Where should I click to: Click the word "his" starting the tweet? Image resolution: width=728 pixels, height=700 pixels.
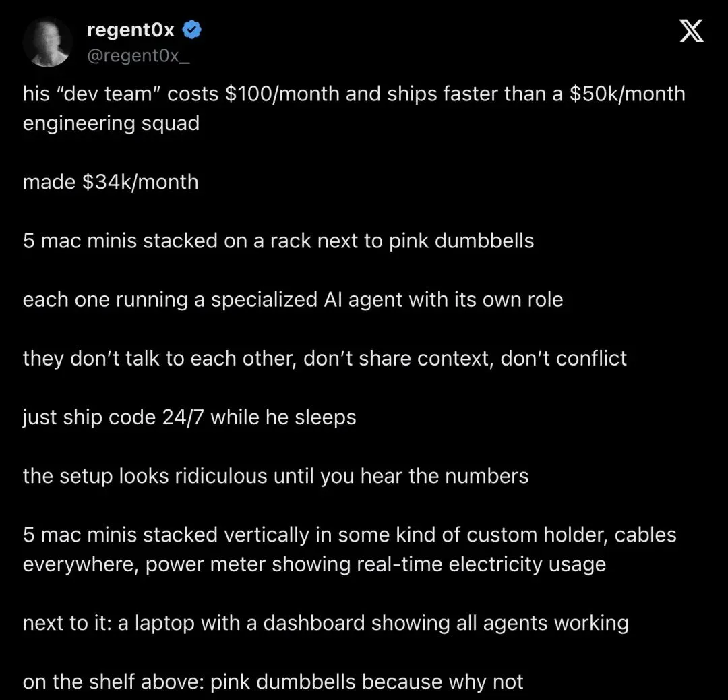point(36,94)
